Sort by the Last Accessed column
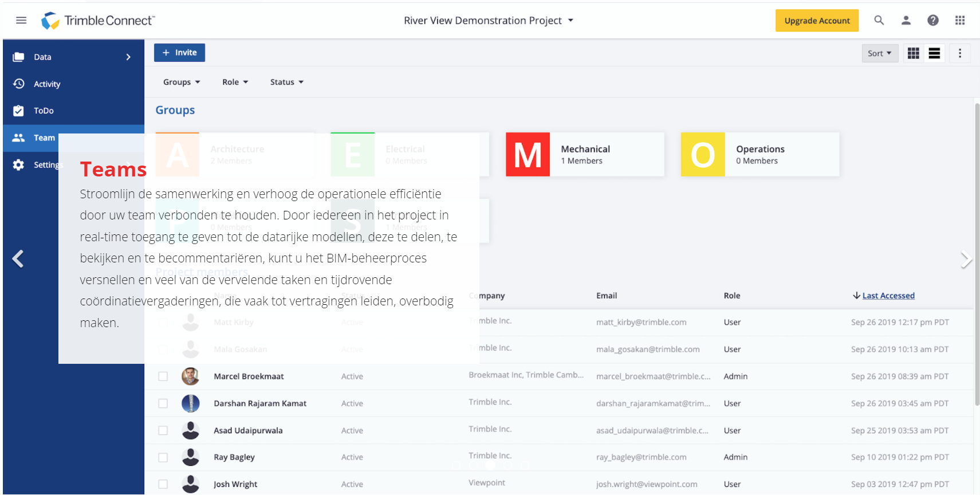The image size is (980, 495). (x=888, y=296)
